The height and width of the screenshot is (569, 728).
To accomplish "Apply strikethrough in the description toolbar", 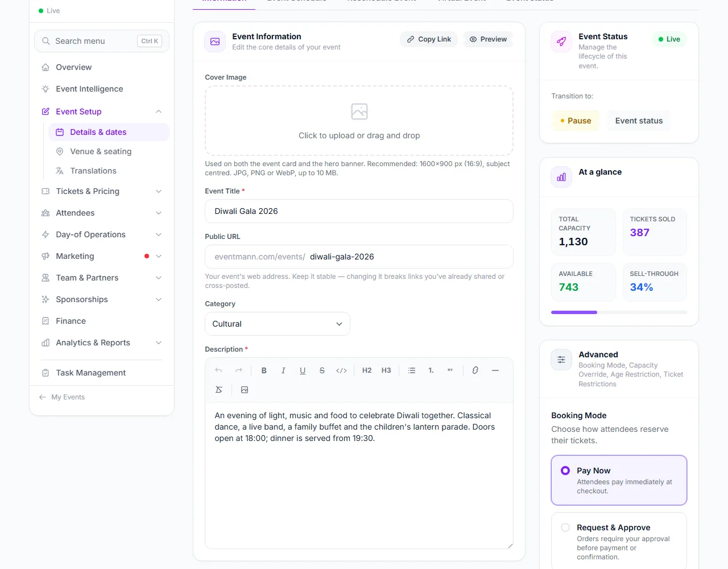I will click(322, 370).
